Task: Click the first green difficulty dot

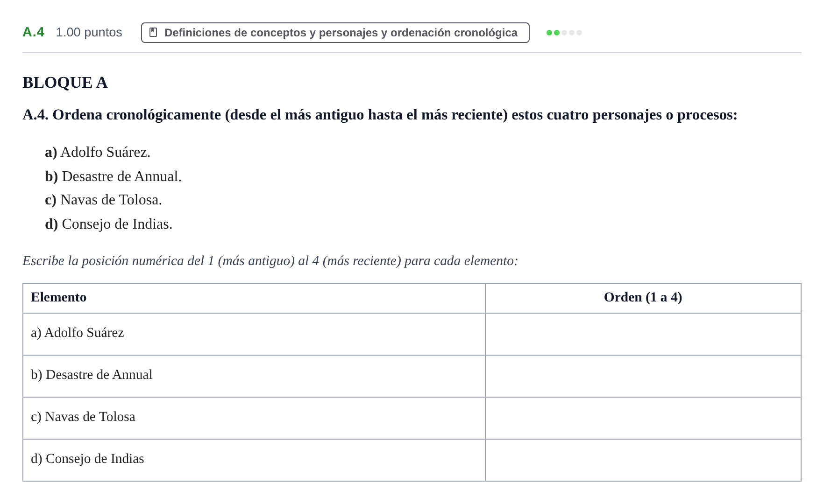Action: pyautogui.click(x=549, y=33)
